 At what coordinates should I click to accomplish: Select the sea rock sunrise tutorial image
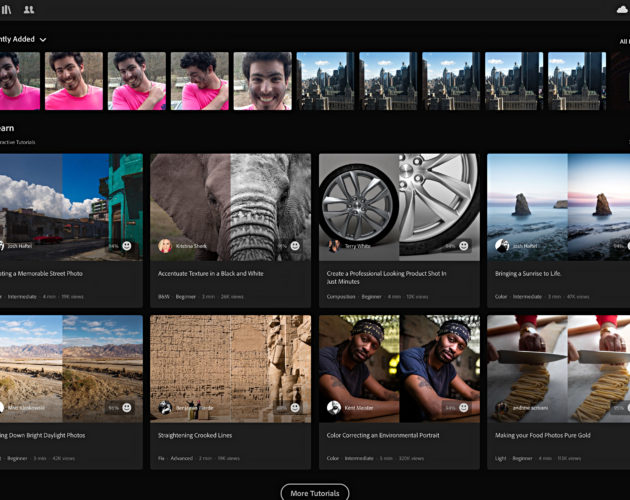point(558,207)
